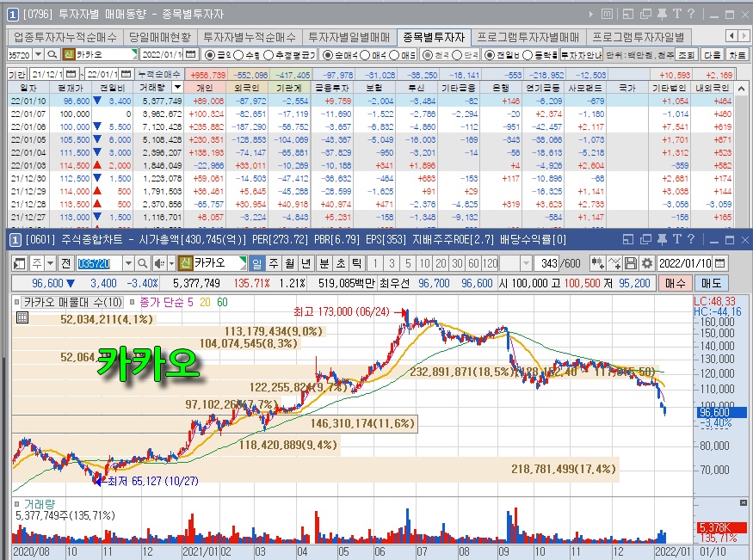753x560 pixels.
Task: Click the window layout icon in investor trend titlebar
Action: [628, 15]
